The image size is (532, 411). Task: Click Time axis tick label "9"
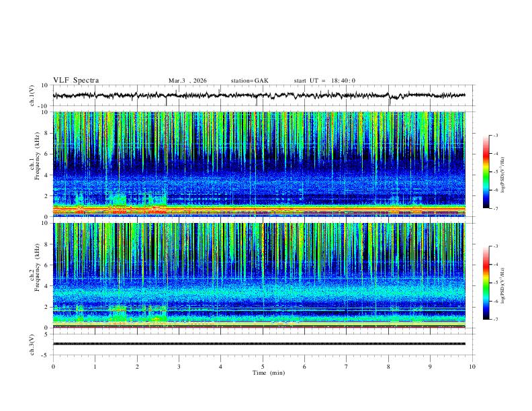430,367
